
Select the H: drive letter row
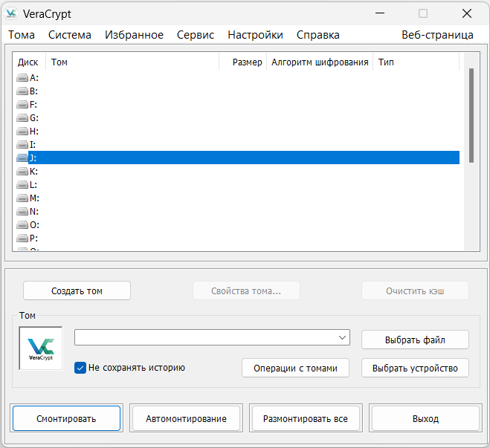[x=237, y=132]
